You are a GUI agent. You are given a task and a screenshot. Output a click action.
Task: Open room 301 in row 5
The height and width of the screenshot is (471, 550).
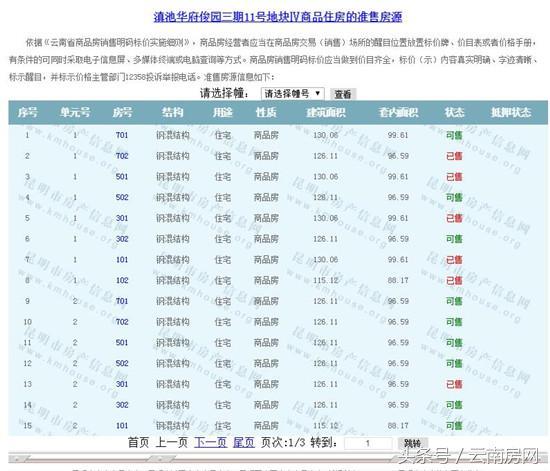(x=122, y=218)
